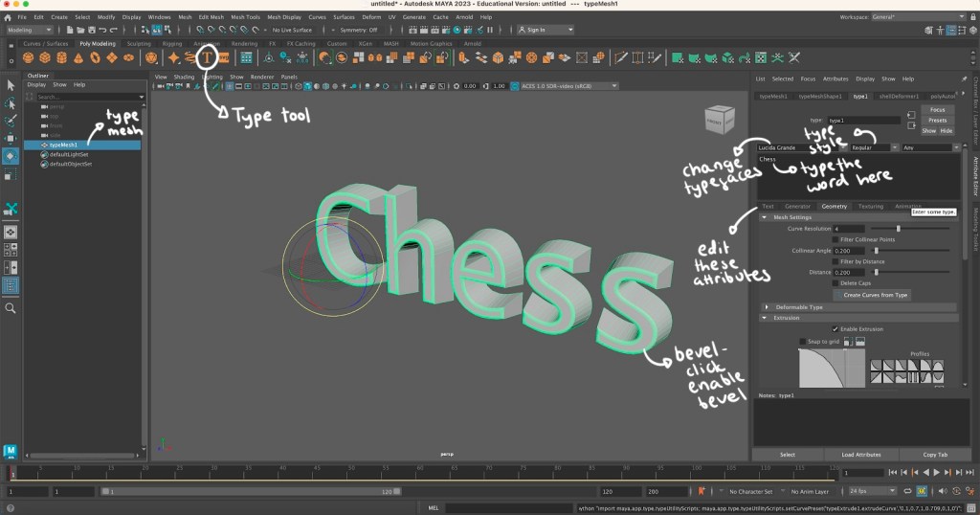Screen dimensions: 980x515
Task: Open the Mesh Tools menu
Action: [243, 17]
